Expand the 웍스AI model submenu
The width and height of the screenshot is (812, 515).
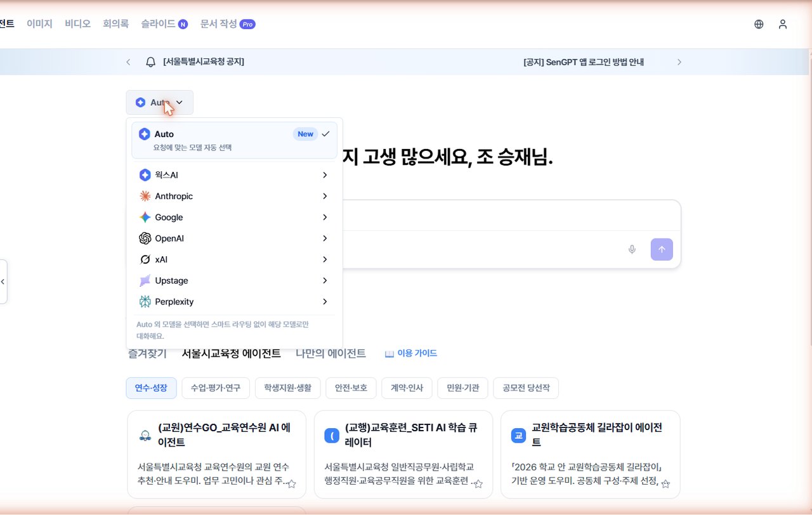(x=235, y=175)
